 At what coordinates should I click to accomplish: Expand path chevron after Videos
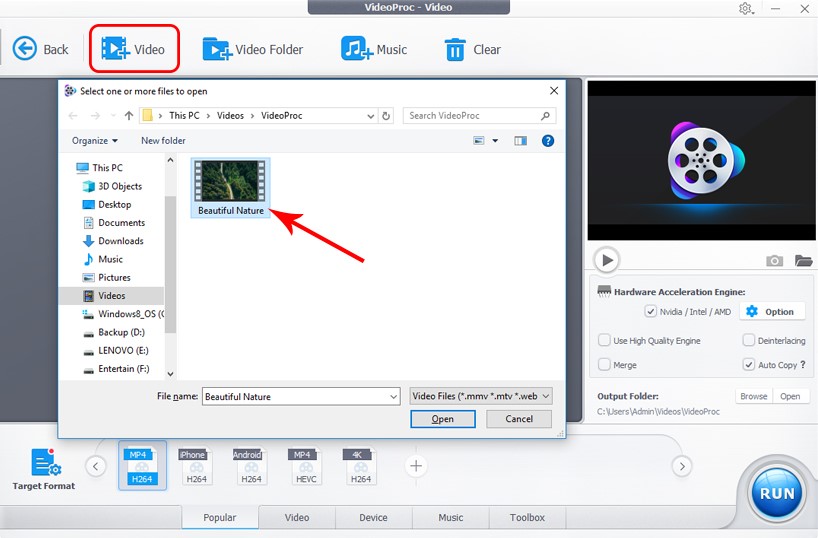pyautogui.click(x=252, y=116)
